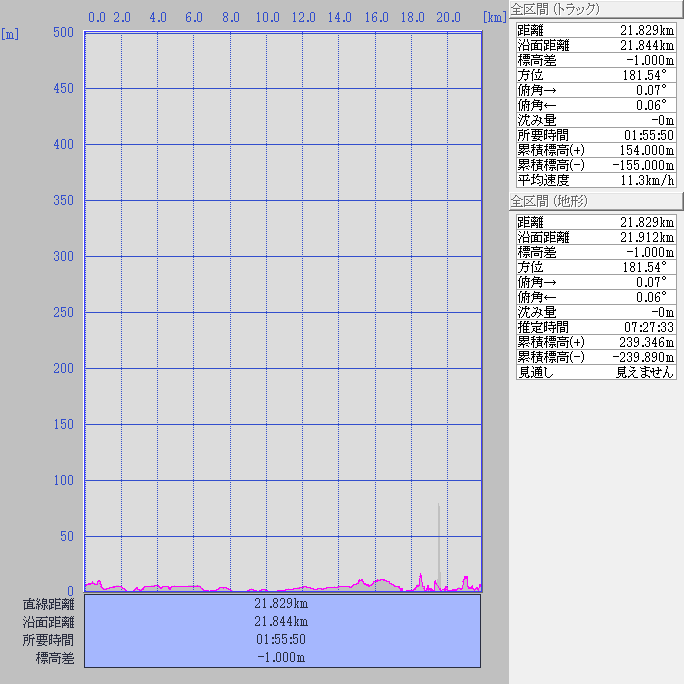Click the 400 elevation axis label
The height and width of the screenshot is (684, 684).
point(64,144)
